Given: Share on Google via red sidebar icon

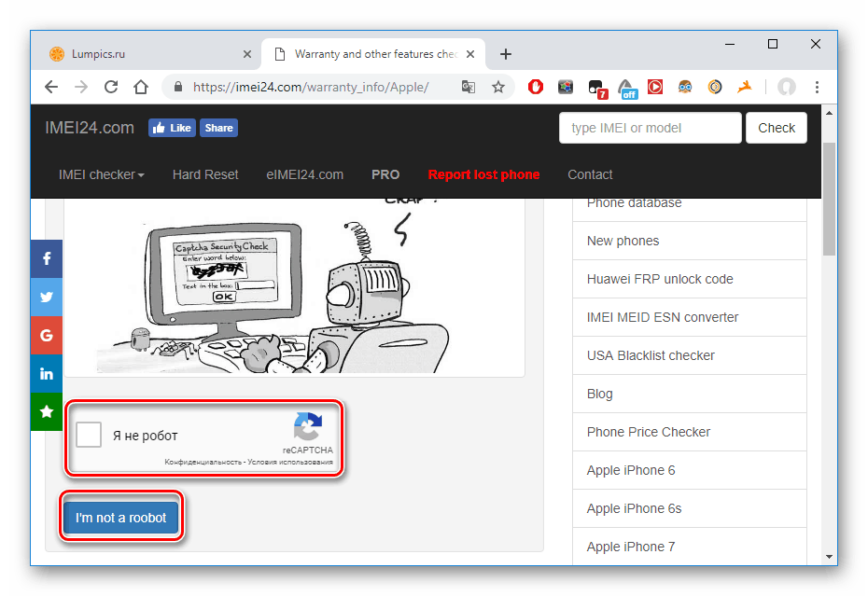Looking at the screenshot, I should point(47,335).
